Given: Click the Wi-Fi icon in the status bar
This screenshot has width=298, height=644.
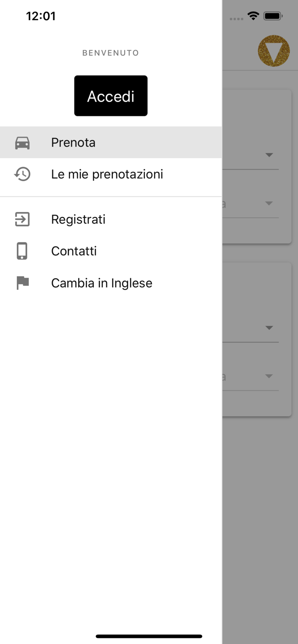Looking at the screenshot, I should coord(253,15).
